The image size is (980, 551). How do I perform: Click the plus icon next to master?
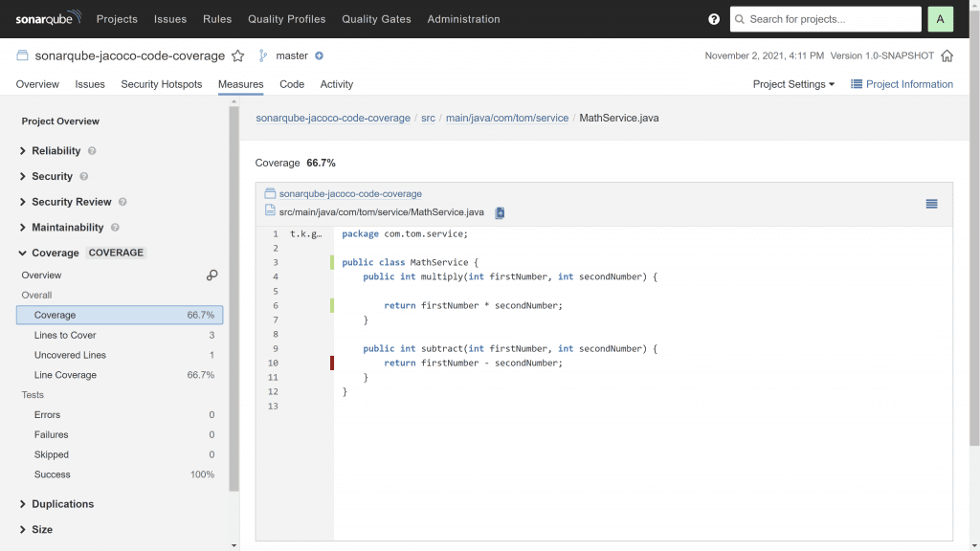coord(320,56)
